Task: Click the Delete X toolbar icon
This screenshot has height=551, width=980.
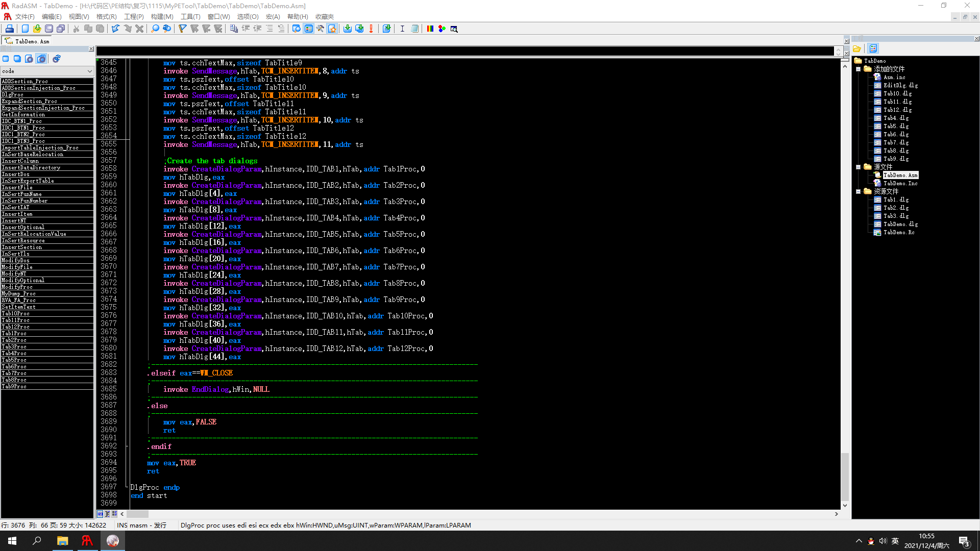Action: click(139, 29)
